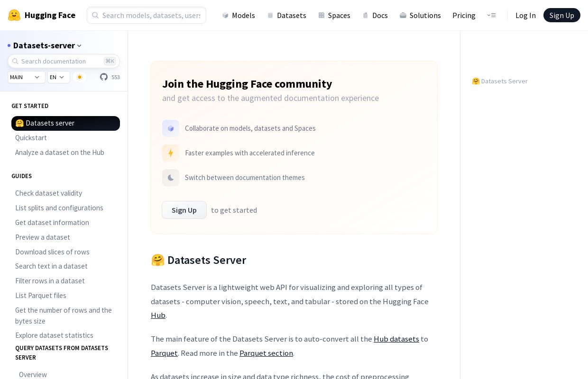The width and height of the screenshot is (588, 379).
Task: Focus the Search documentation field
Action: (x=64, y=61)
